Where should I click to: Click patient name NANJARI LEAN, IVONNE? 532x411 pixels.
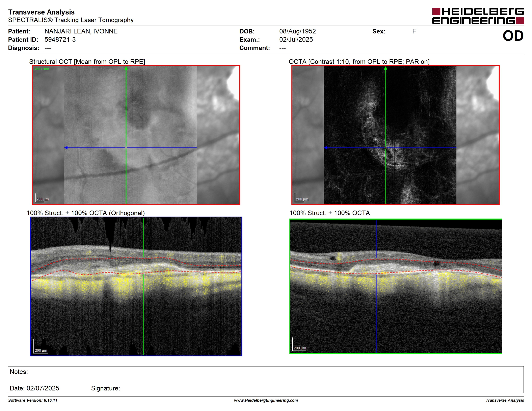click(x=81, y=31)
